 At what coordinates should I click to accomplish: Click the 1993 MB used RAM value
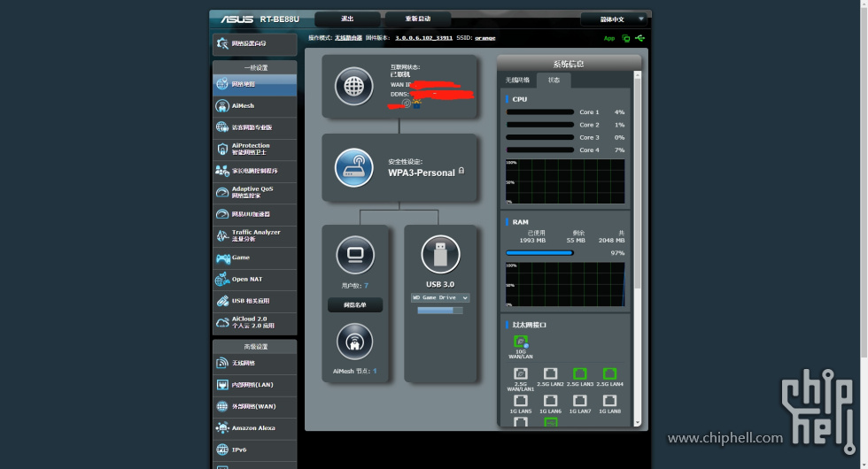[532, 240]
